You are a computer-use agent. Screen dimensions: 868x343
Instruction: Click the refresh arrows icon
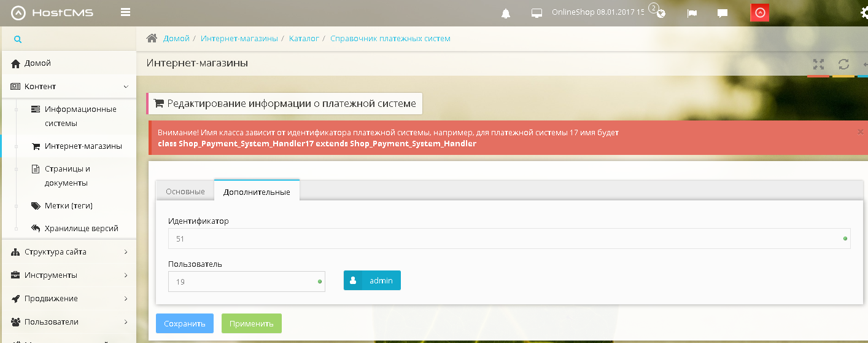pos(843,64)
